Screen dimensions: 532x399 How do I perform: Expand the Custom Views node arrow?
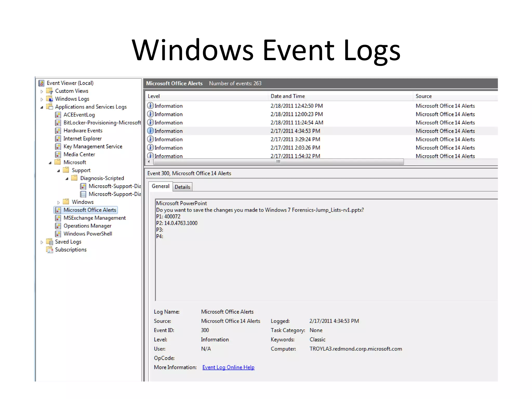click(x=42, y=91)
